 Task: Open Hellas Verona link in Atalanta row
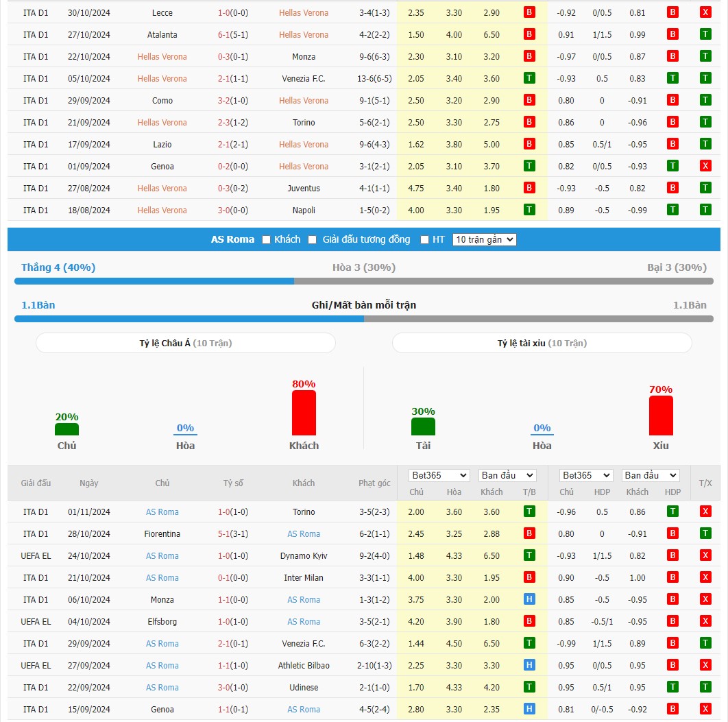(x=304, y=35)
